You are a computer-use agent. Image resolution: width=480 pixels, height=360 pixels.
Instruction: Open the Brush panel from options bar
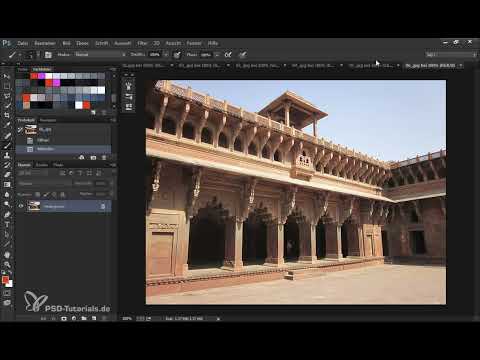pyautogui.click(x=48, y=55)
